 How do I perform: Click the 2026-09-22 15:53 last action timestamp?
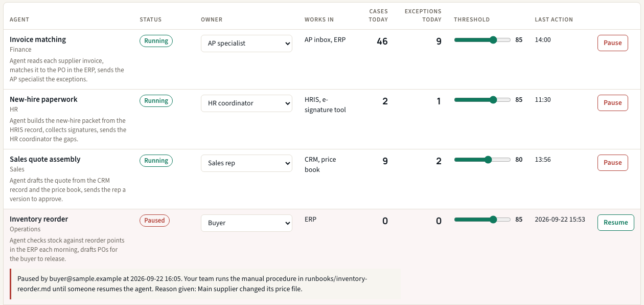(x=560, y=219)
